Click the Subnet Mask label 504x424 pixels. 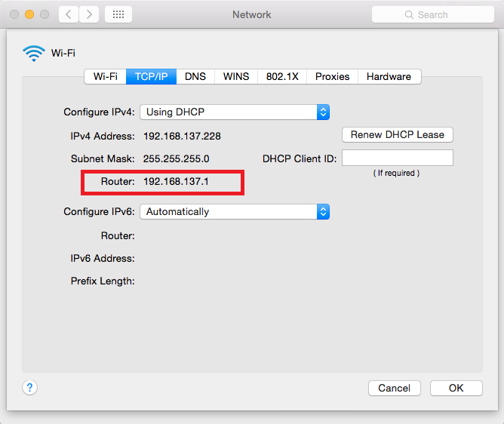point(103,158)
